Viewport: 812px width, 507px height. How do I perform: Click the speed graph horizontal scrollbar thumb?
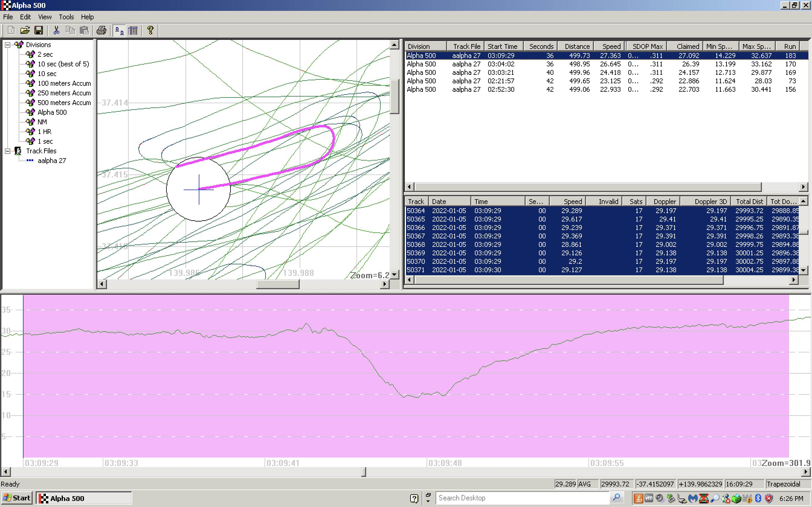pyautogui.click(x=364, y=472)
